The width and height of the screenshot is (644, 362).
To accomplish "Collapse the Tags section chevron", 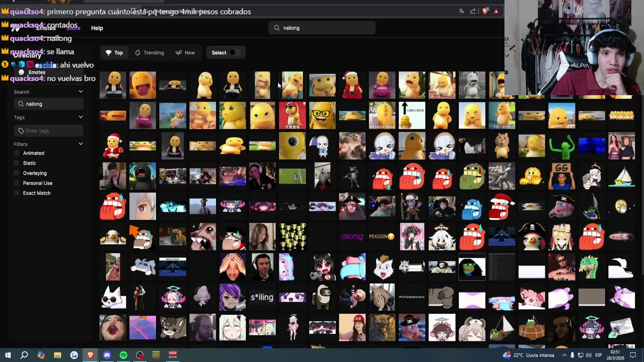I will pyautogui.click(x=80, y=117).
